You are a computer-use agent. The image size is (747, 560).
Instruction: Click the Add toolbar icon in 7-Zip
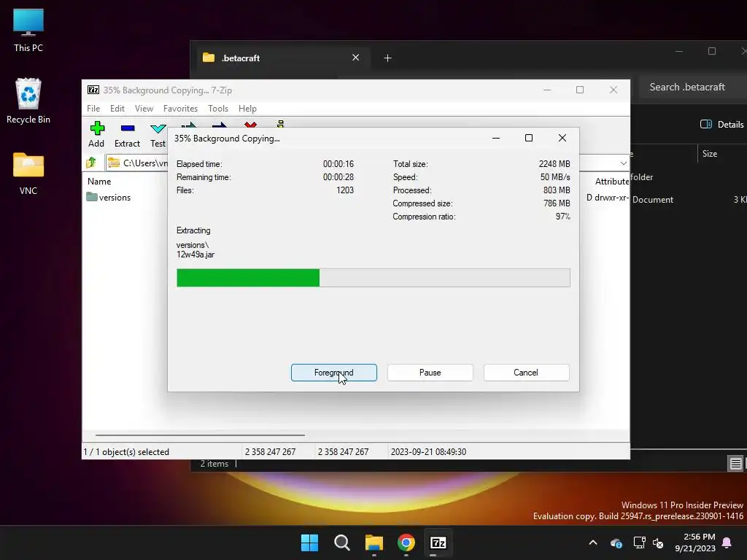(x=96, y=134)
